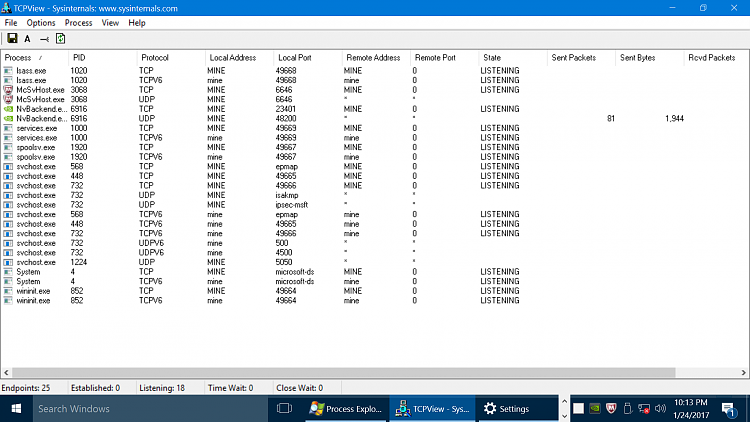Sort by the State column header
750x422 pixels.
[513, 58]
